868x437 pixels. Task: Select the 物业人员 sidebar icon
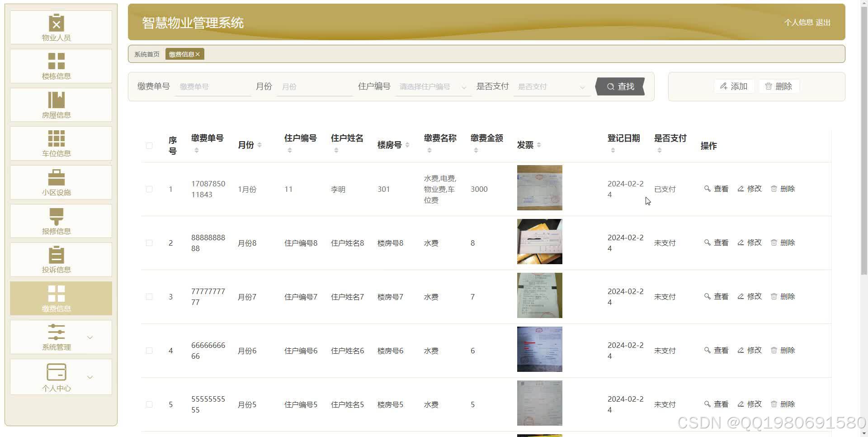(56, 24)
